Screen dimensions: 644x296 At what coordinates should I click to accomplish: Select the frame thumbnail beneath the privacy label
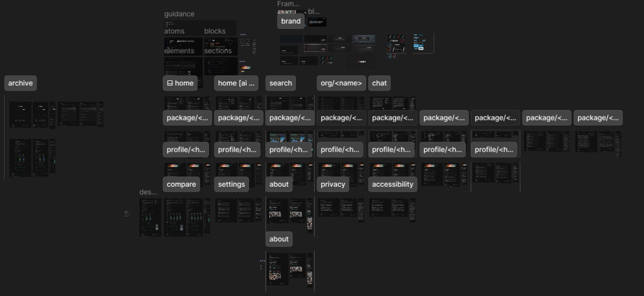[340, 208]
